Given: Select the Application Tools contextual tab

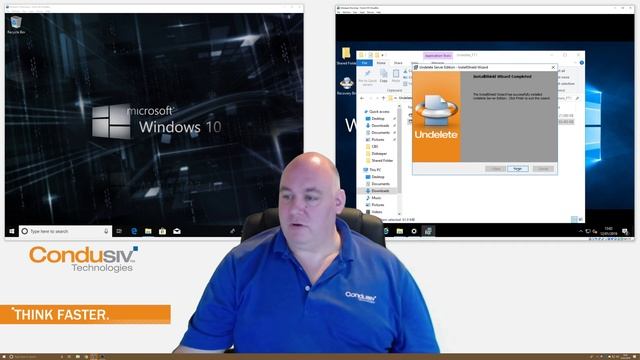Looking at the screenshot, I should coord(438,56).
